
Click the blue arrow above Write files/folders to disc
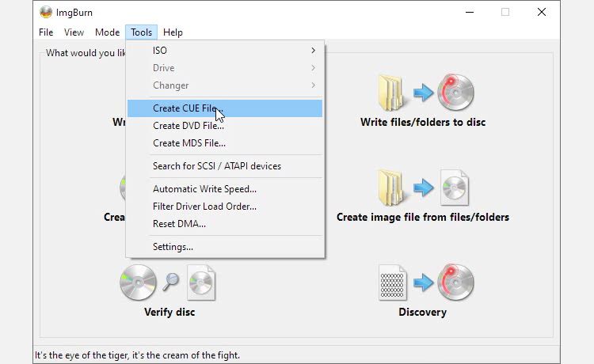423,93
